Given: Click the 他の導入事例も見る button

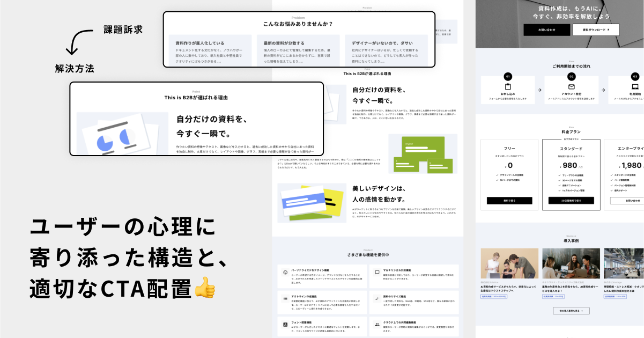Looking at the screenshot, I should click(x=571, y=311).
